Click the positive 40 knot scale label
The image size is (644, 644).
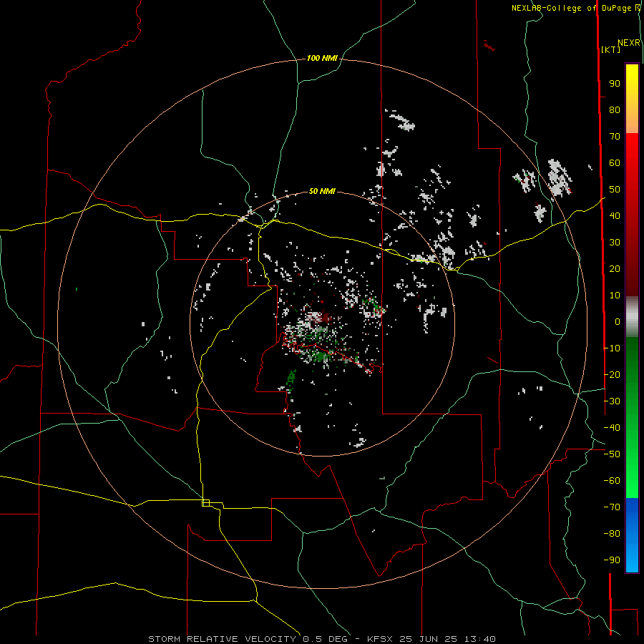coord(615,216)
